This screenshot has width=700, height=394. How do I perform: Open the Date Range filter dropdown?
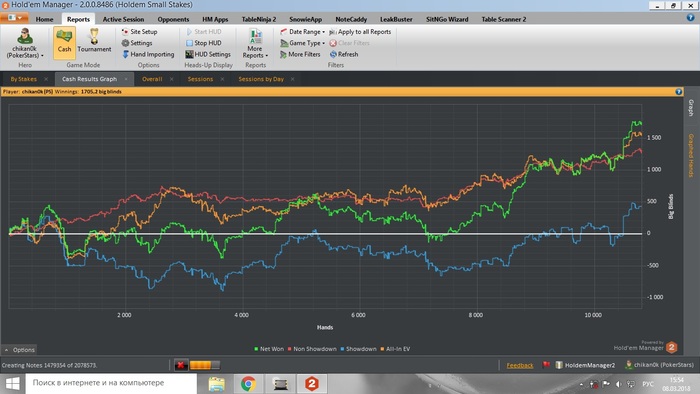click(x=302, y=32)
